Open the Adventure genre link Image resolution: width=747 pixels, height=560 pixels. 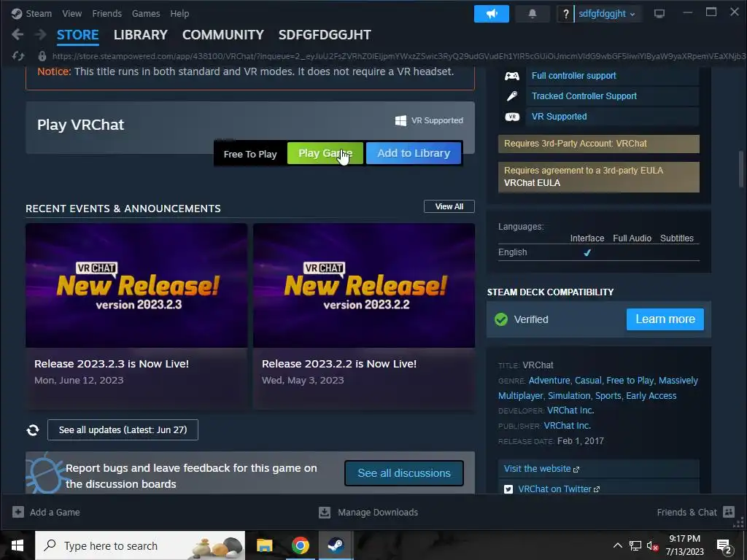[x=549, y=381]
